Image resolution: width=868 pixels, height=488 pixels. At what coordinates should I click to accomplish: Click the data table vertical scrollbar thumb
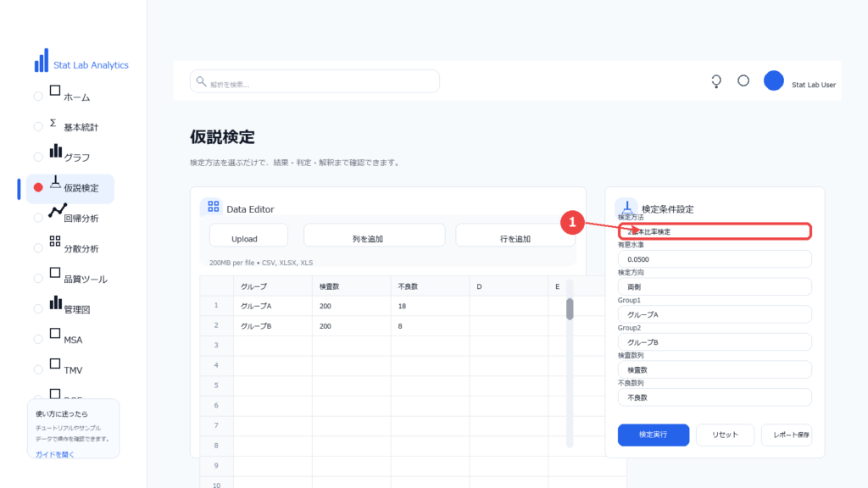click(570, 308)
